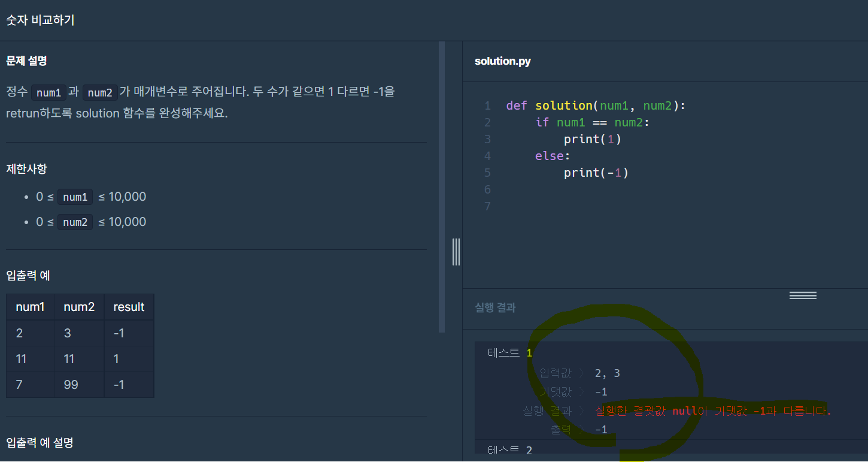Viewport: 868px width, 462px height.
Task: Click the table cell containing 99
Action: (79, 384)
